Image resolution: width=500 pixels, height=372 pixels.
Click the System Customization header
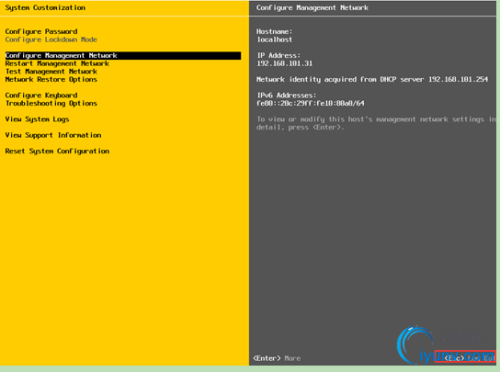point(45,8)
